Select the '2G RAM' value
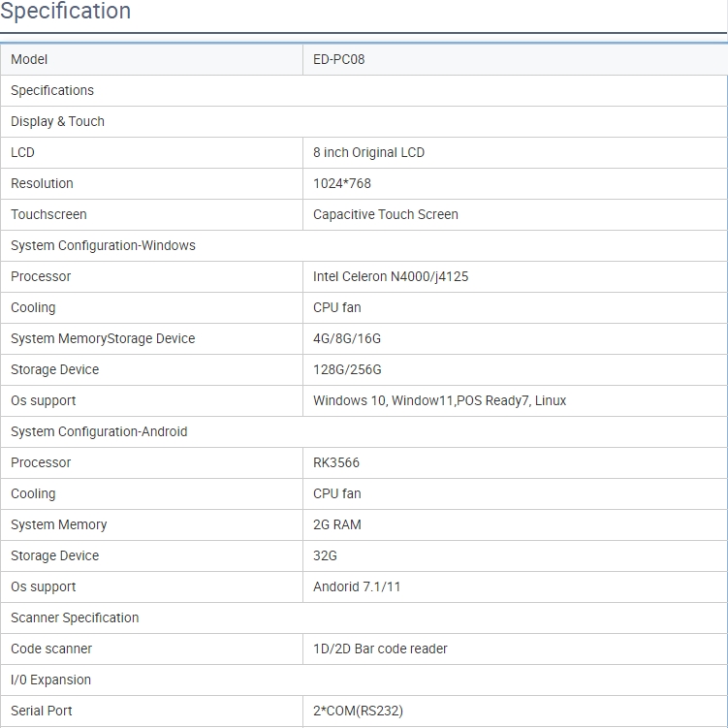Image resolution: width=728 pixels, height=728 pixels. [337, 524]
